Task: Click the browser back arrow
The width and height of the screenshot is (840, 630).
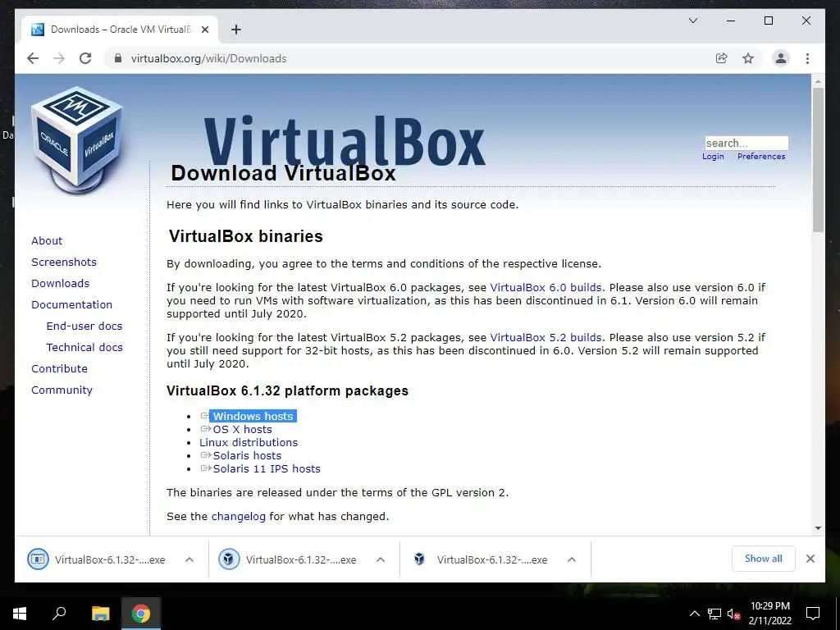Action: click(33, 58)
